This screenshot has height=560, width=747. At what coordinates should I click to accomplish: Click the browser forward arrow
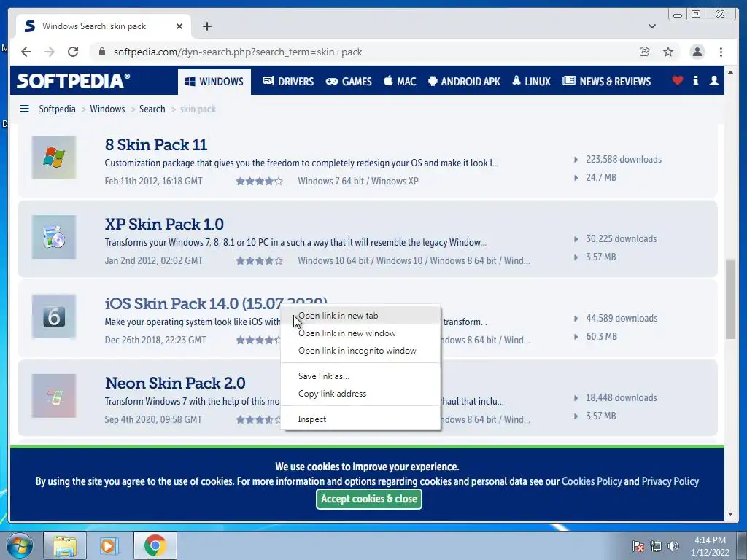pos(50,52)
